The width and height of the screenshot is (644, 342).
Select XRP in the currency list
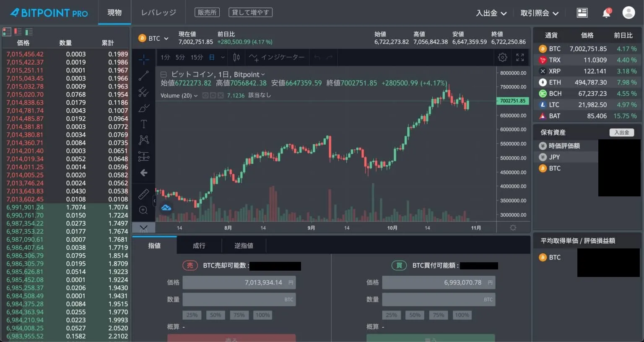coord(587,71)
